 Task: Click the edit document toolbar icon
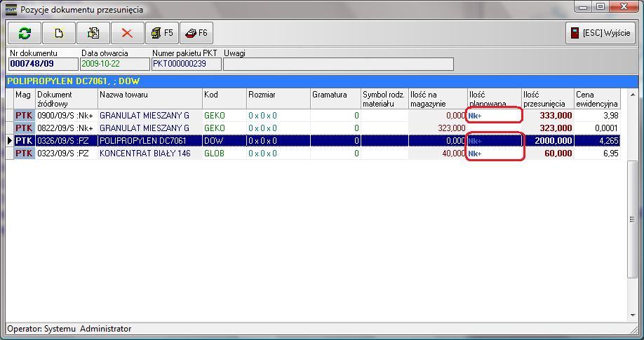[x=93, y=33]
